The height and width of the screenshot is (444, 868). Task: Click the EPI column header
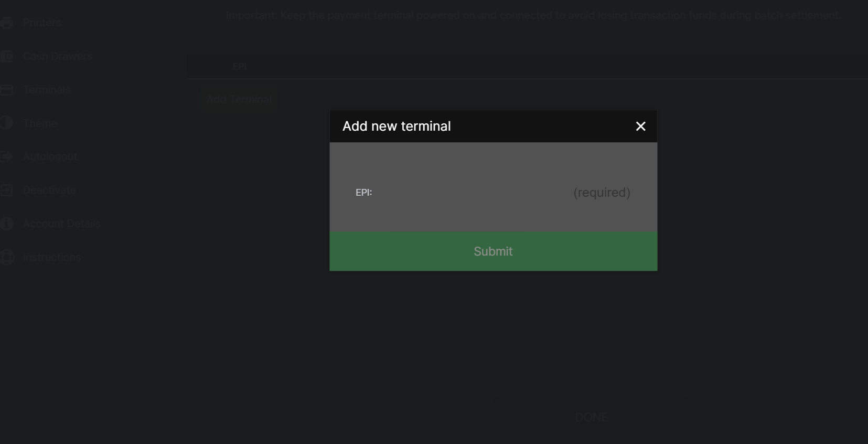239,67
